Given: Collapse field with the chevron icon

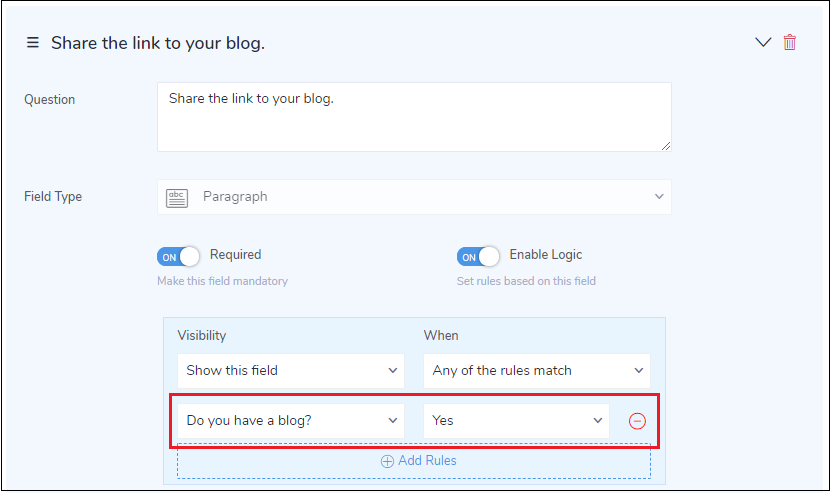Looking at the screenshot, I should (x=763, y=42).
